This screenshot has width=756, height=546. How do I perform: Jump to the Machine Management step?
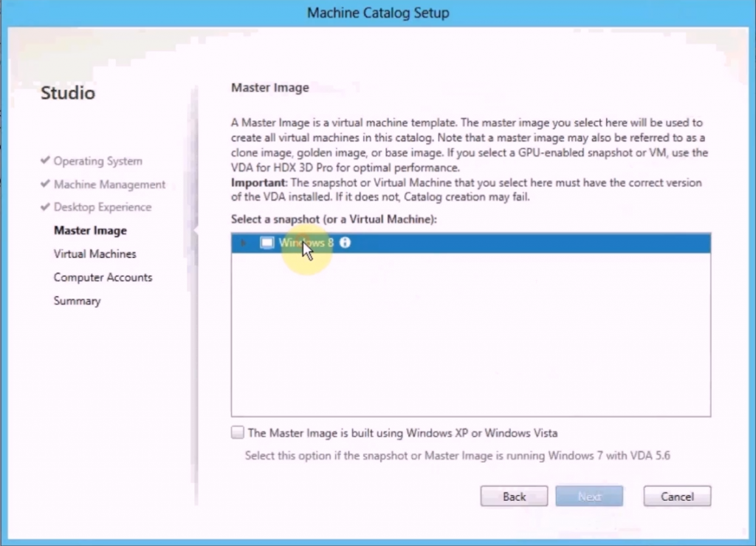[x=109, y=185]
